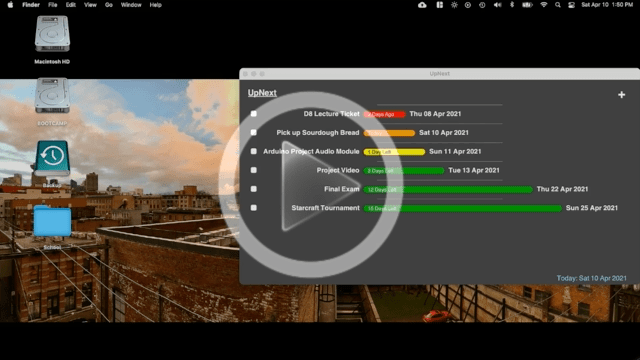This screenshot has height=360, width=640.
Task: Open Control Center from the menu bar
Action: coord(571,5)
